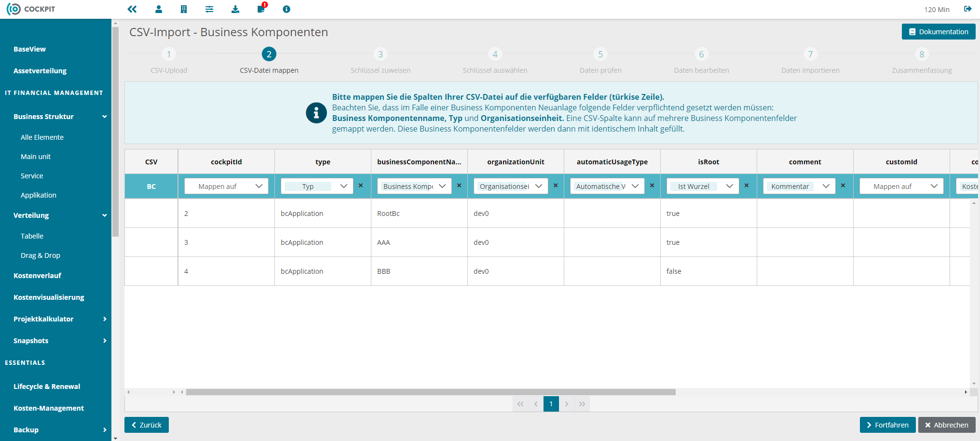The width and height of the screenshot is (980, 441).
Task: Click the Dokumentation button
Action: (x=939, y=32)
